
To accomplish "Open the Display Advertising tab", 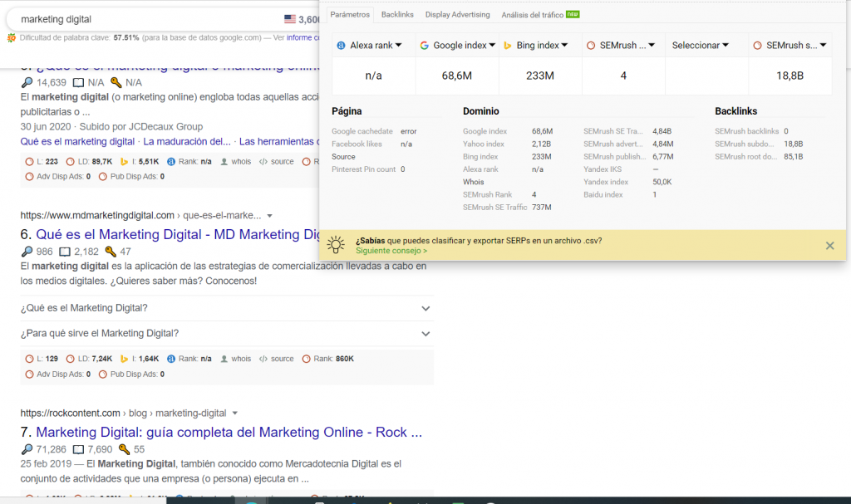I will click(458, 15).
